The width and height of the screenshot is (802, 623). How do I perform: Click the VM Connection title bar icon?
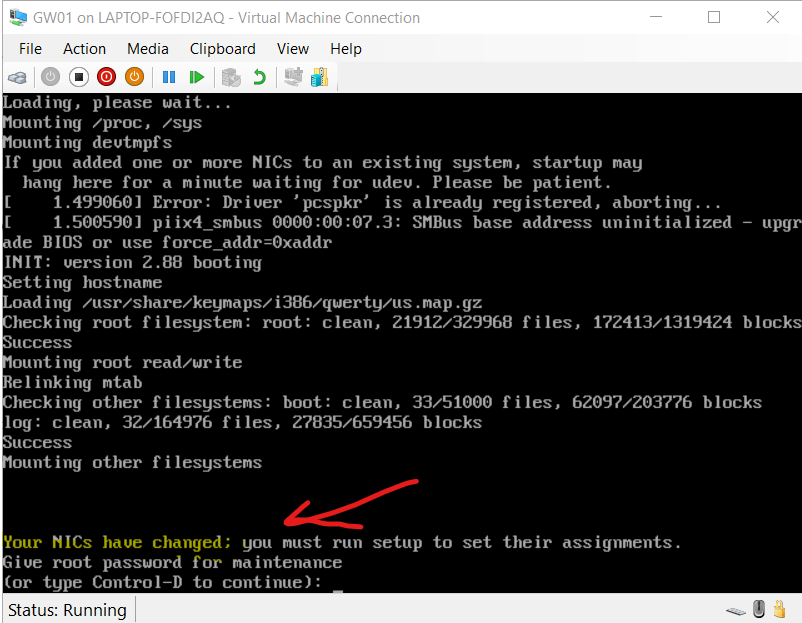[18, 17]
